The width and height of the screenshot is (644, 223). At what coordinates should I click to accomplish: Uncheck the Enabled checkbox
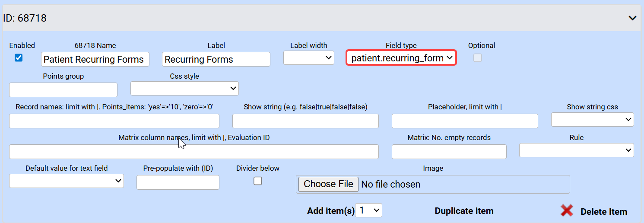point(19,57)
